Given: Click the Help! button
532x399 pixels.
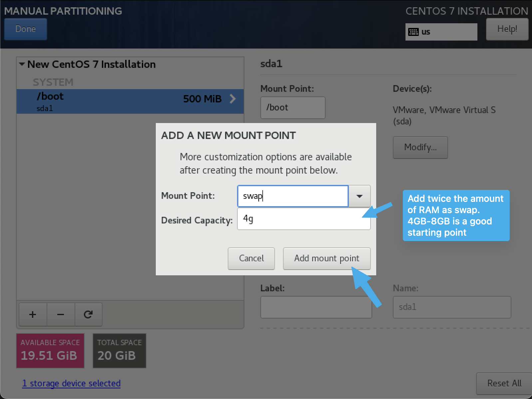Looking at the screenshot, I should 507,29.
